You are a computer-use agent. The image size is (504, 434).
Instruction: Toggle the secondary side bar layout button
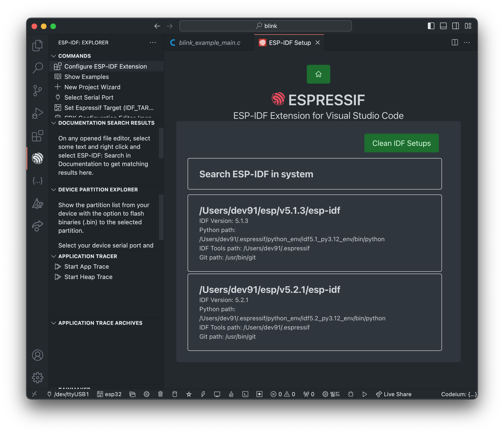point(455,26)
